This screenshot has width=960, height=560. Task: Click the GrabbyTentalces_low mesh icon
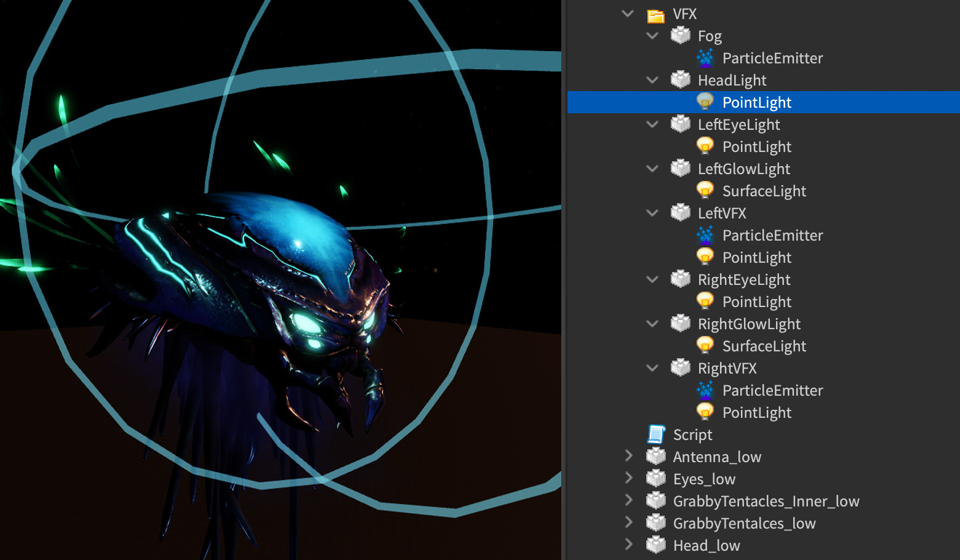(656, 522)
